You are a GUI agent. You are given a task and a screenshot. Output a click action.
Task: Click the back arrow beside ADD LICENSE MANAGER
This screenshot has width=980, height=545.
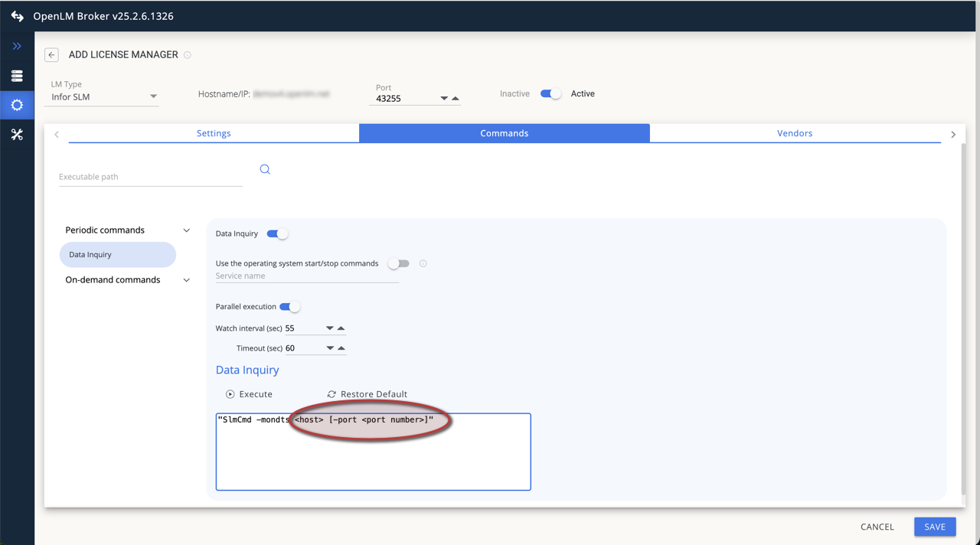(x=51, y=54)
